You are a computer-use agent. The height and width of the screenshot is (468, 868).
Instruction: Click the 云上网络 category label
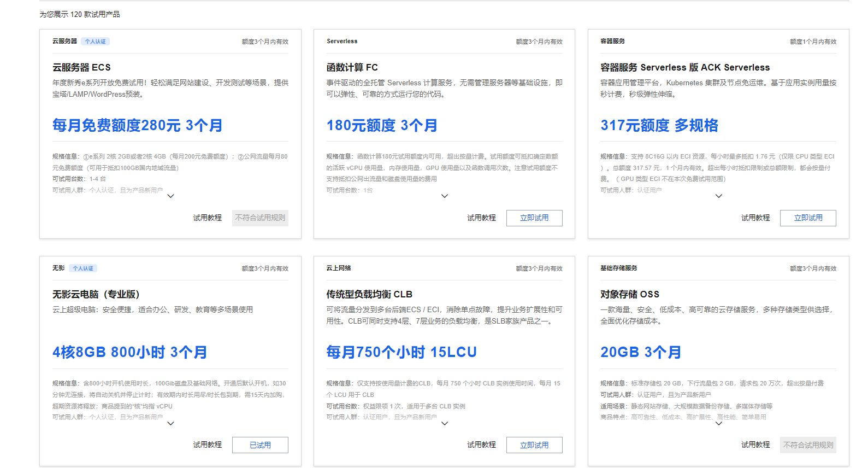(x=339, y=268)
